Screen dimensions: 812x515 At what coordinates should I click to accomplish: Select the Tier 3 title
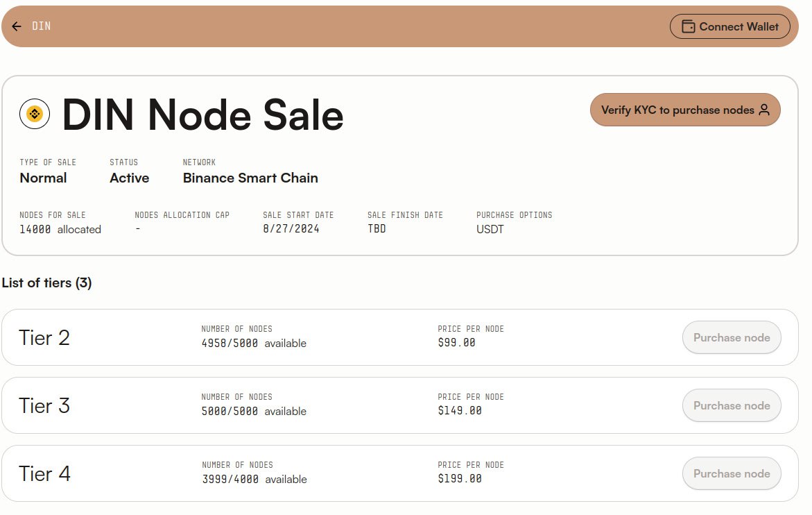(x=44, y=406)
